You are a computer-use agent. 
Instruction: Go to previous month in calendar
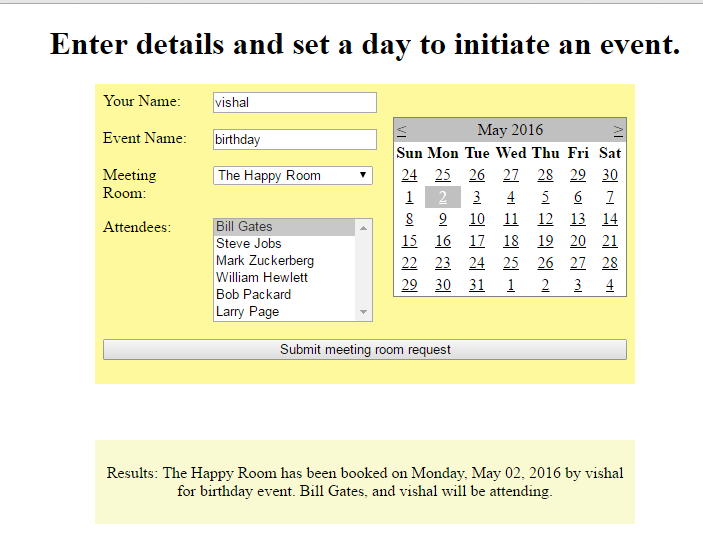pyautogui.click(x=401, y=130)
